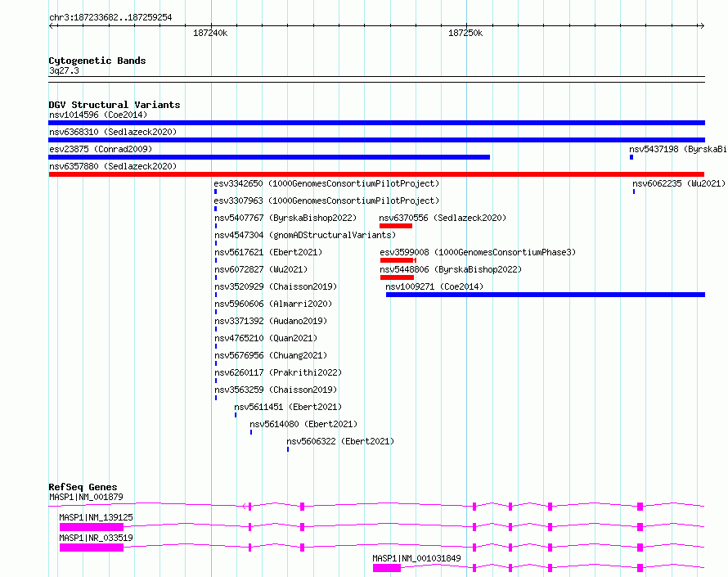Click the 3q27.3 band label
728x577 pixels.
coord(64,70)
